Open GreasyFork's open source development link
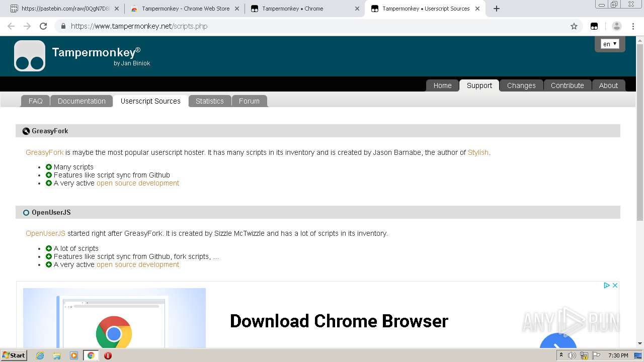 [138, 183]
